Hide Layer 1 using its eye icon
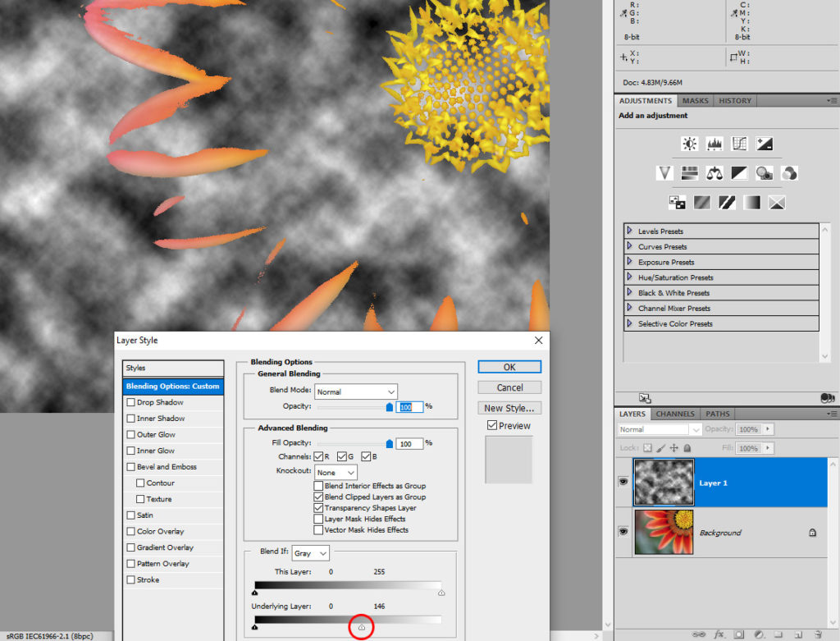The image size is (840, 641). (623, 483)
